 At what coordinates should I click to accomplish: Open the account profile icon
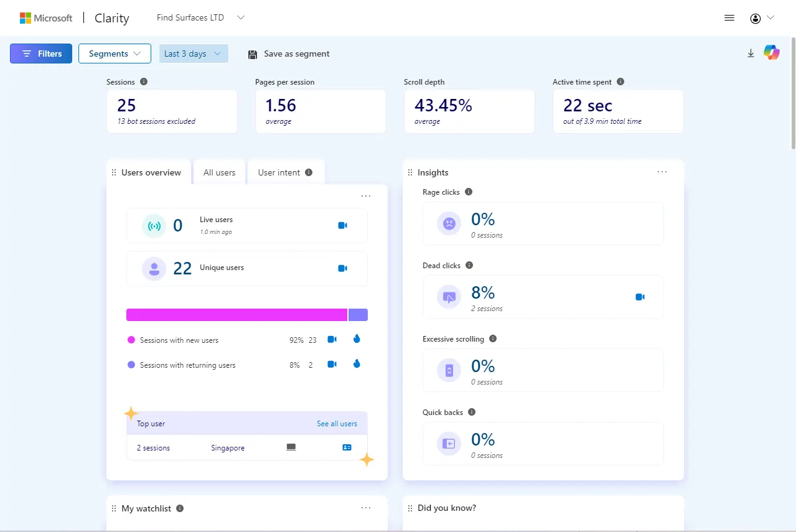756,18
